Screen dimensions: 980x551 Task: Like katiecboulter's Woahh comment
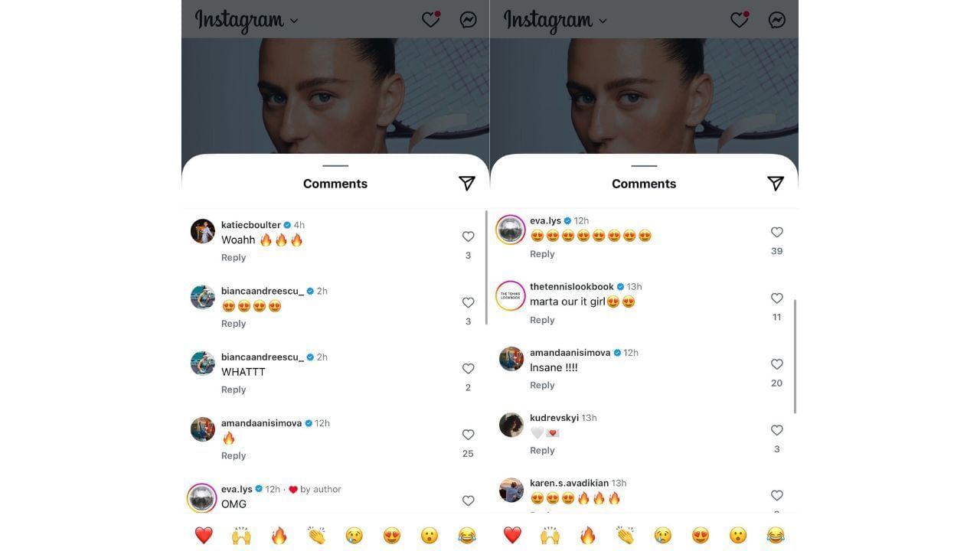point(468,236)
